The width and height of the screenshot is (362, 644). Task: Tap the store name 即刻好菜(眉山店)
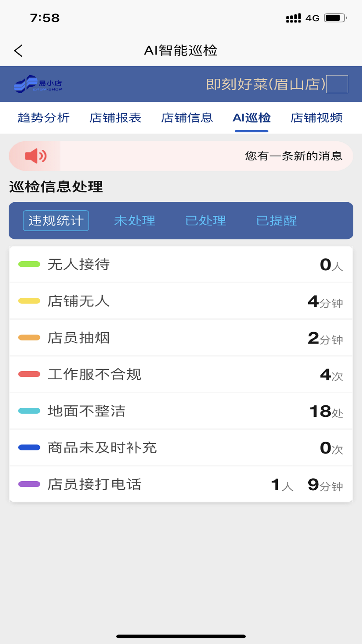(x=266, y=84)
